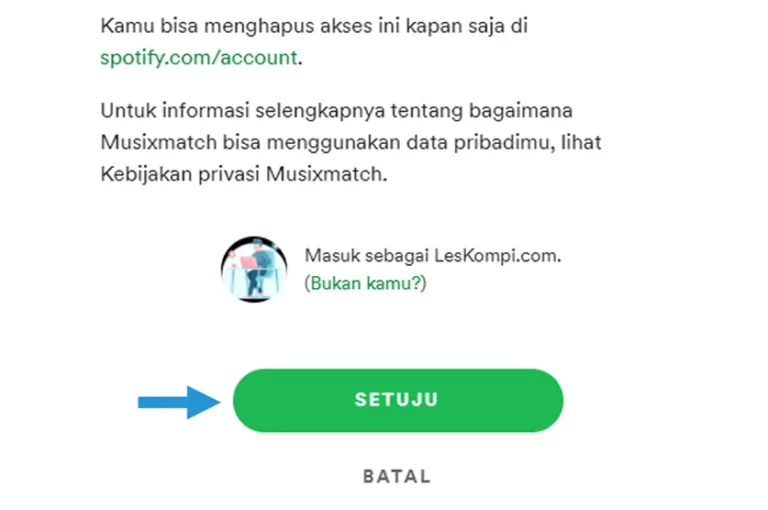Click the tail of the blue arrow

(162, 402)
